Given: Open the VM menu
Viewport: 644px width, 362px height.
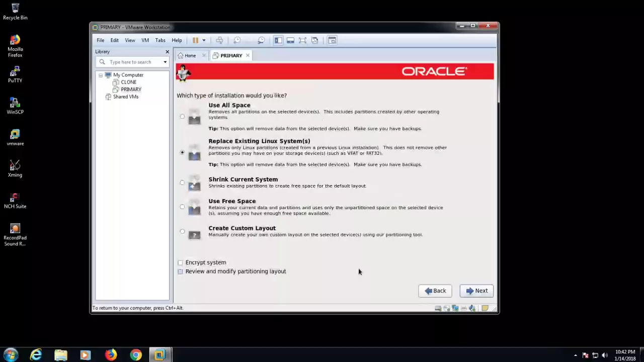Looking at the screenshot, I should coord(145,40).
